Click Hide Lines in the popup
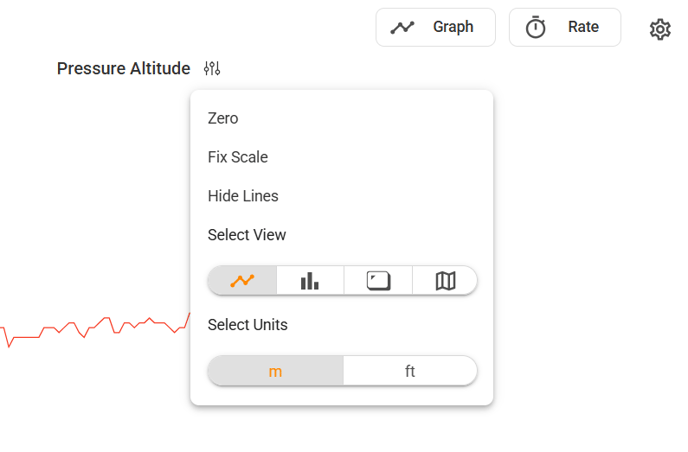 (243, 196)
